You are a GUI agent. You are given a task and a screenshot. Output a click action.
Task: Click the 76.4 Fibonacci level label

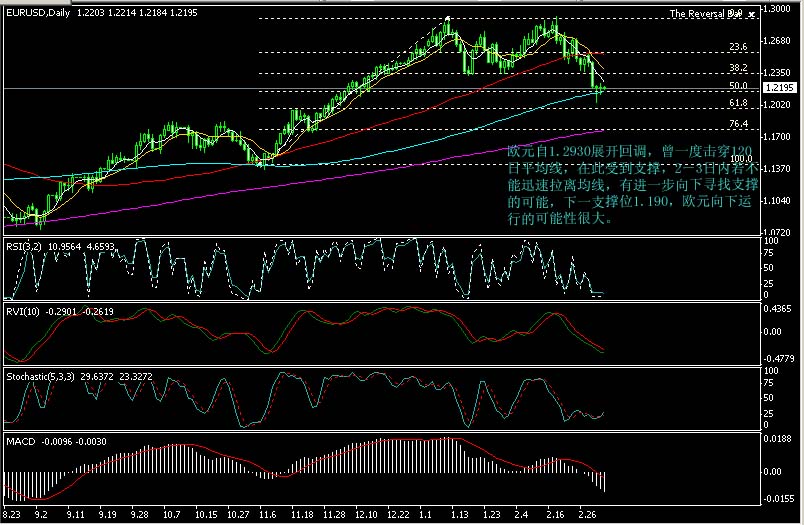(738, 124)
